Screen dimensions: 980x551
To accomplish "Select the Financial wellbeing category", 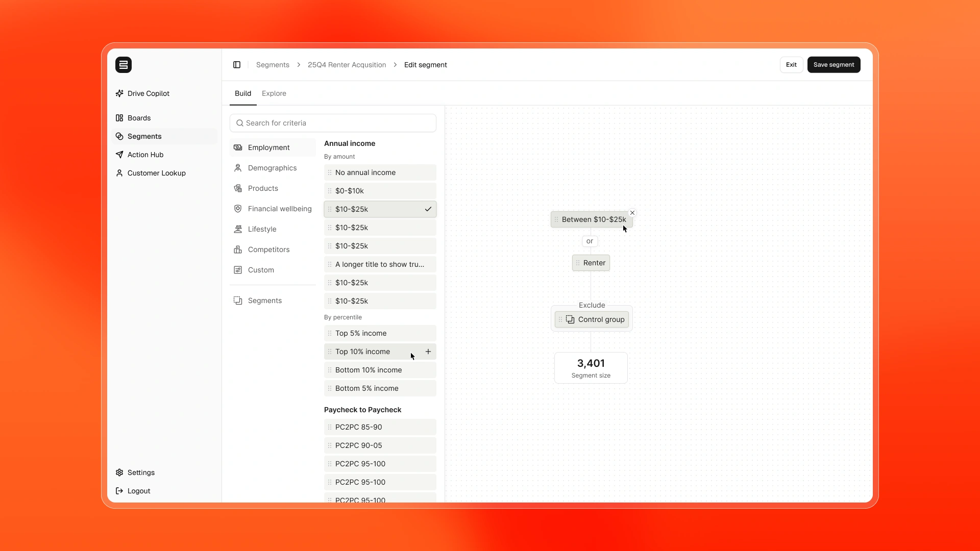I will click(279, 209).
